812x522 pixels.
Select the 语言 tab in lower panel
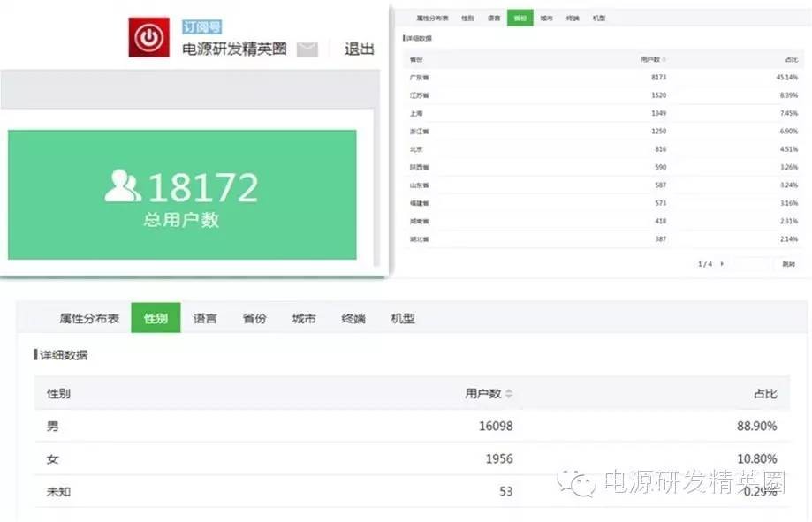204,319
